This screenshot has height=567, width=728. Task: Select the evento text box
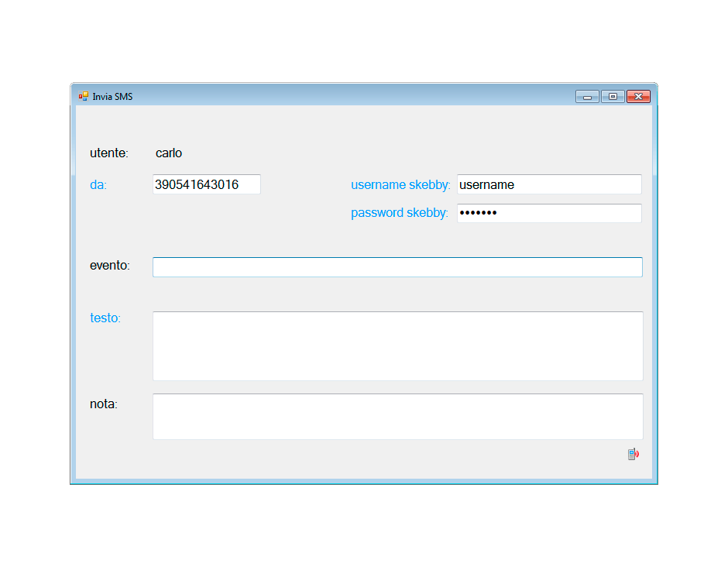click(397, 267)
